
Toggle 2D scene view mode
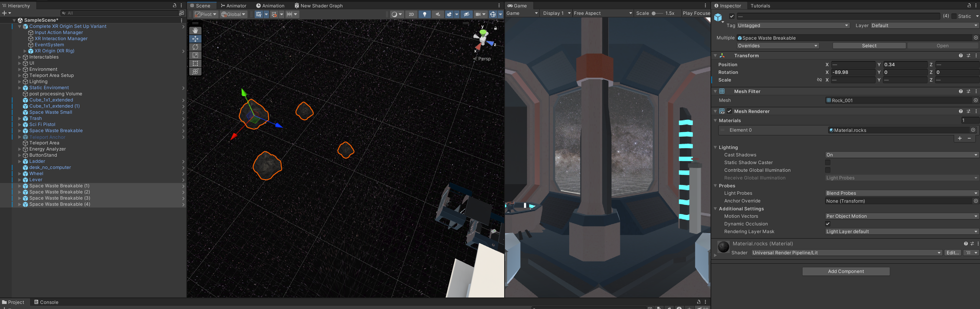(x=411, y=15)
